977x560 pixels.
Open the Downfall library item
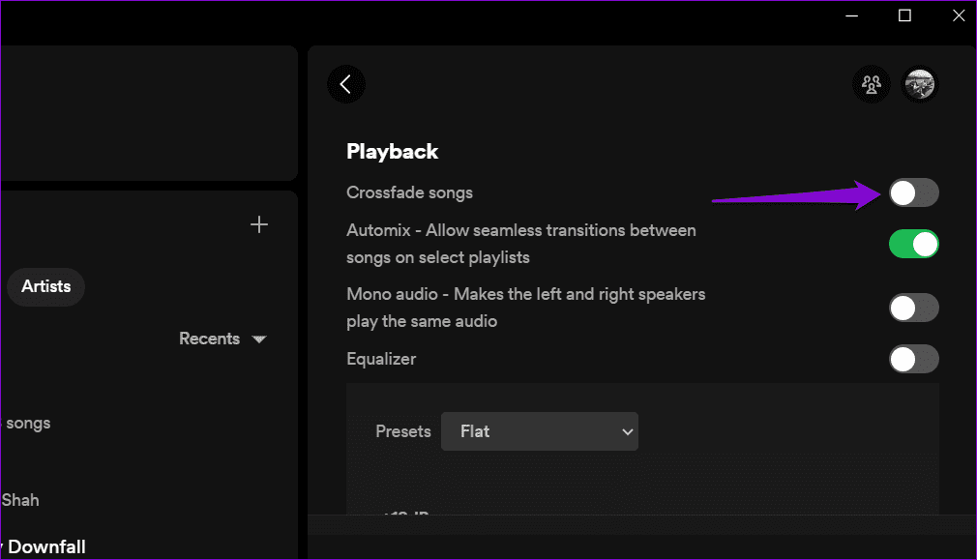pos(46,546)
